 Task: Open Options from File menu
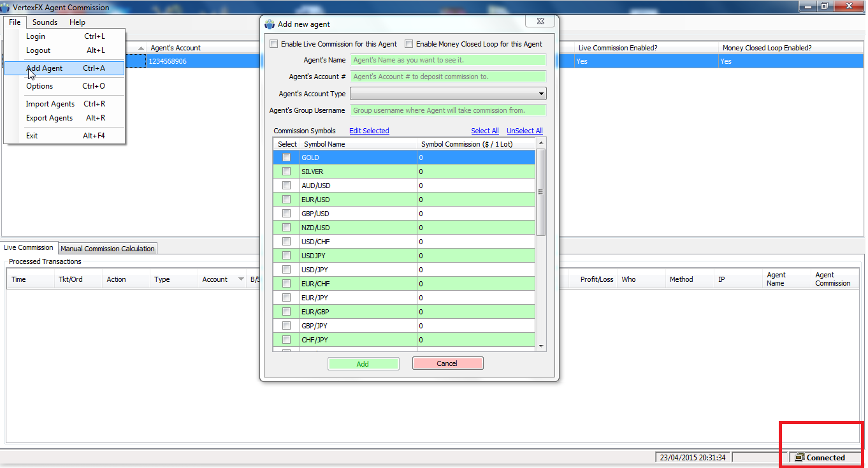point(64,86)
